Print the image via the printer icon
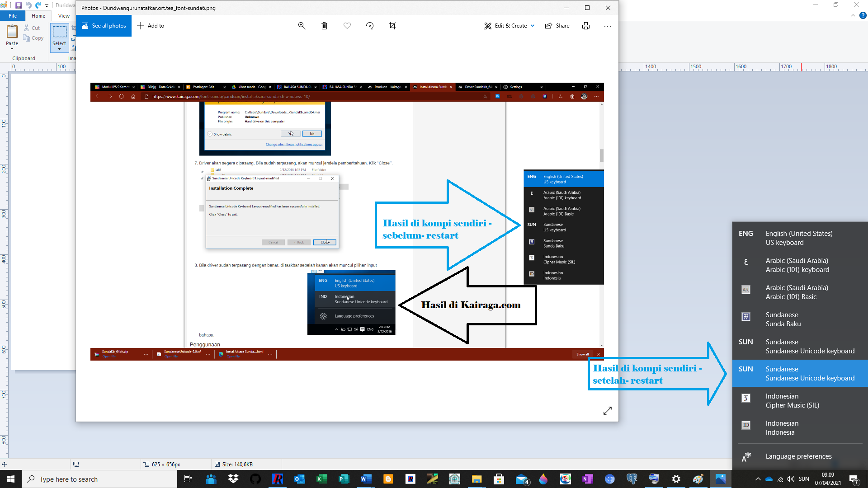The width and height of the screenshot is (868, 488). point(585,26)
